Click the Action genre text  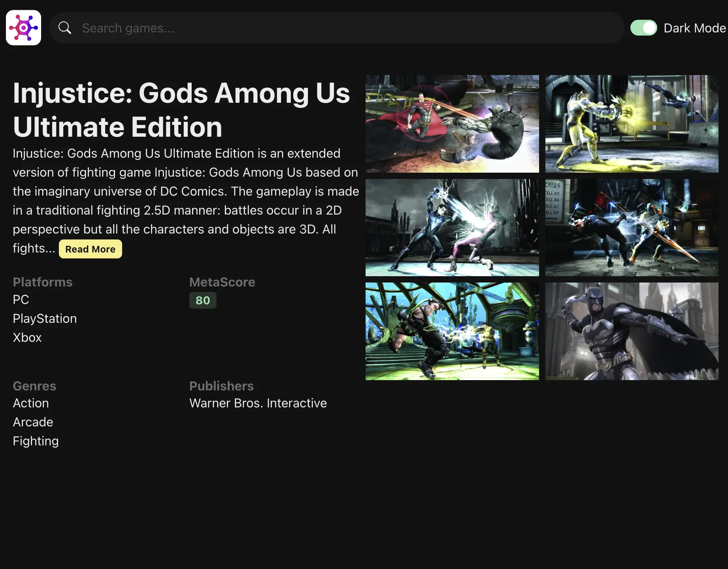(x=31, y=403)
